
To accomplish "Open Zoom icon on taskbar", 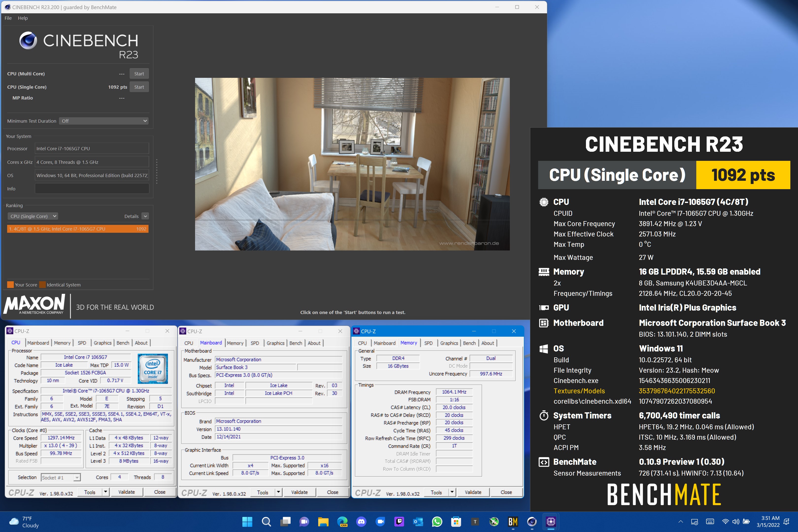I will (380, 521).
